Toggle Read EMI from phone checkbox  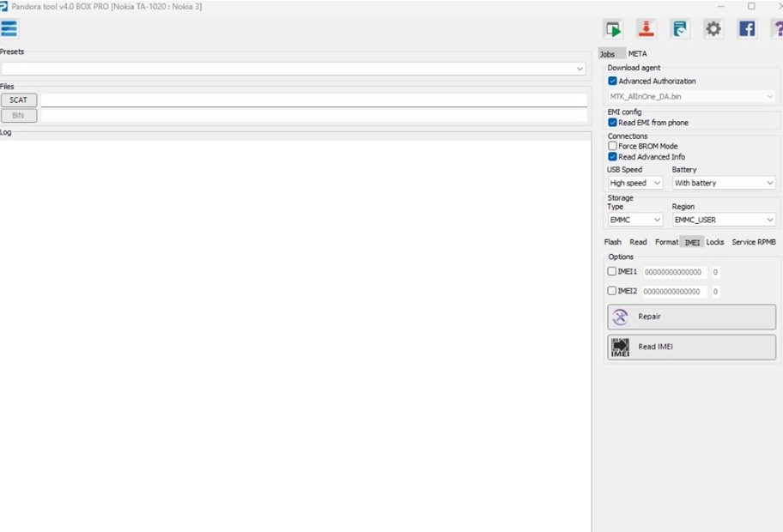(613, 122)
